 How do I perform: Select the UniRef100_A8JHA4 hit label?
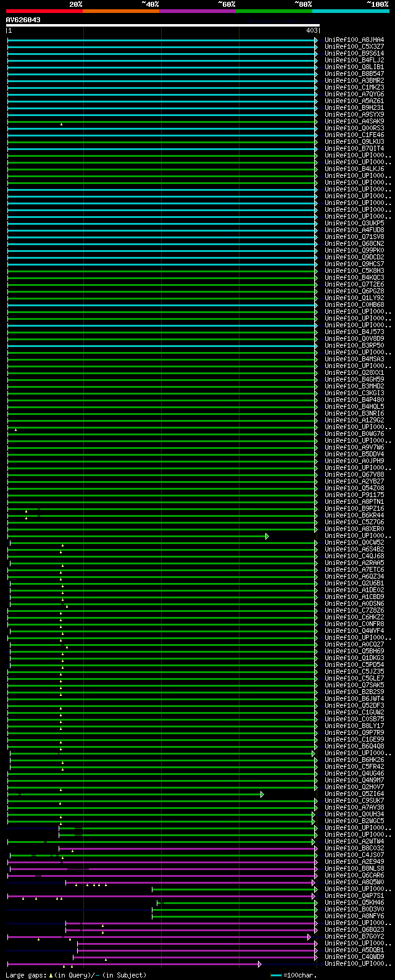coord(354,40)
